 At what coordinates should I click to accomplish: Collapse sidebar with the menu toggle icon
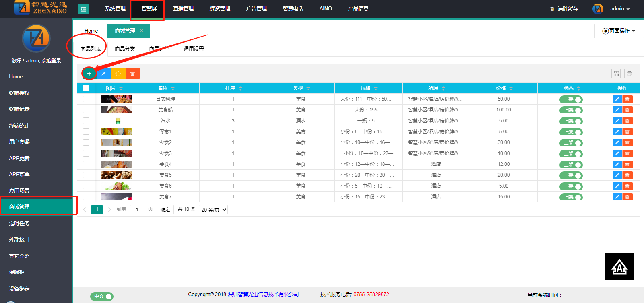[x=83, y=9]
